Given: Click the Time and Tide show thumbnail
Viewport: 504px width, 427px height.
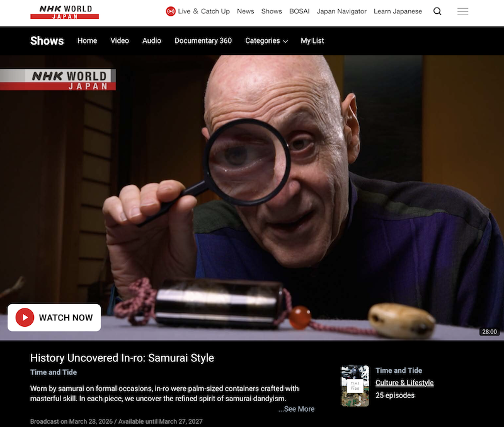Looking at the screenshot, I should click(x=355, y=386).
